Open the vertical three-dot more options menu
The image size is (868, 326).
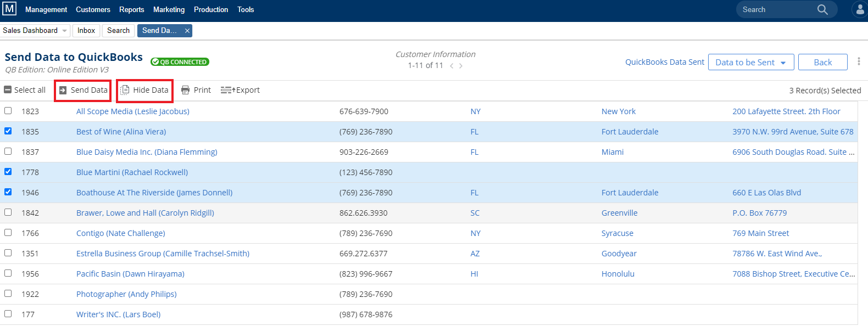(x=859, y=61)
